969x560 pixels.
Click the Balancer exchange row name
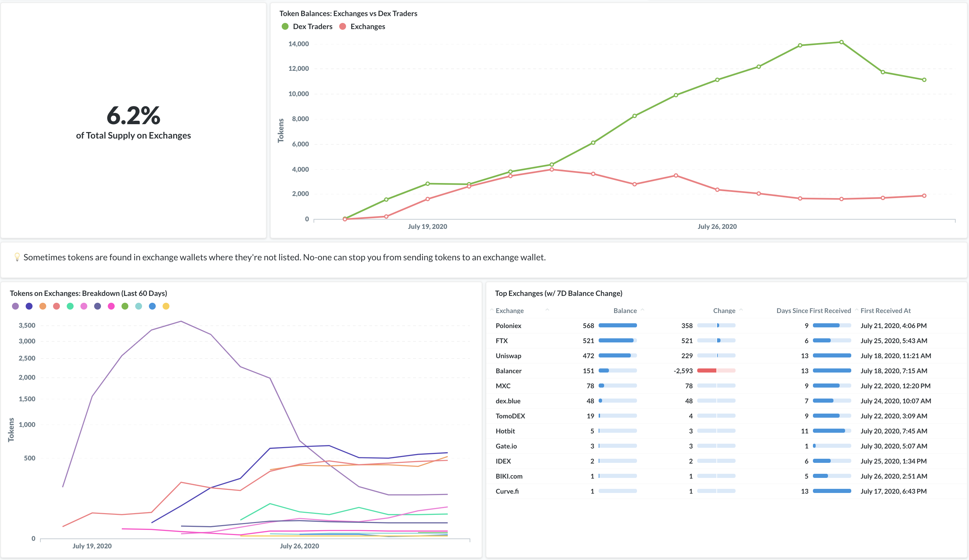pos(508,371)
